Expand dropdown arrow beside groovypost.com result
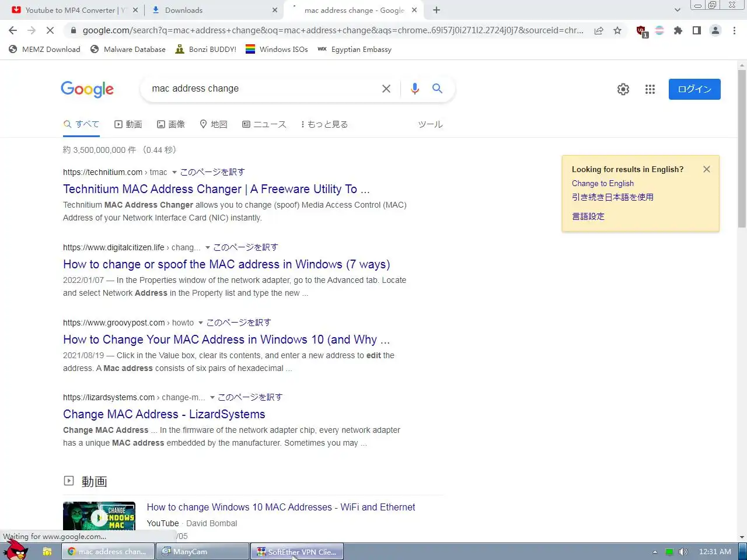The image size is (747, 560). pos(201,323)
